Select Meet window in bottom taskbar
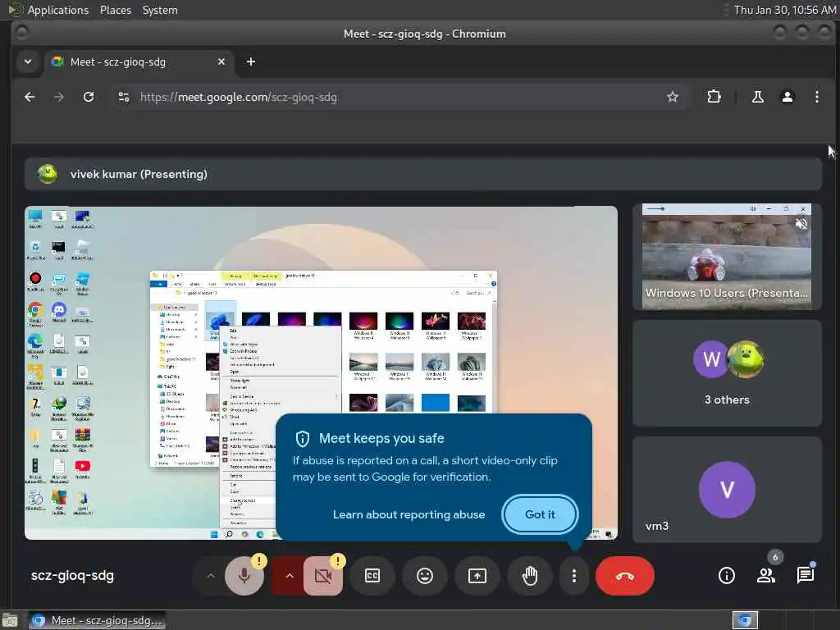This screenshot has width=840, height=630. tap(97, 620)
